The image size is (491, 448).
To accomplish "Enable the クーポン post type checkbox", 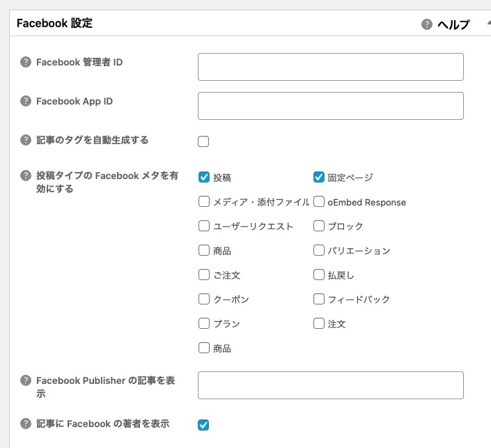I will point(204,299).
